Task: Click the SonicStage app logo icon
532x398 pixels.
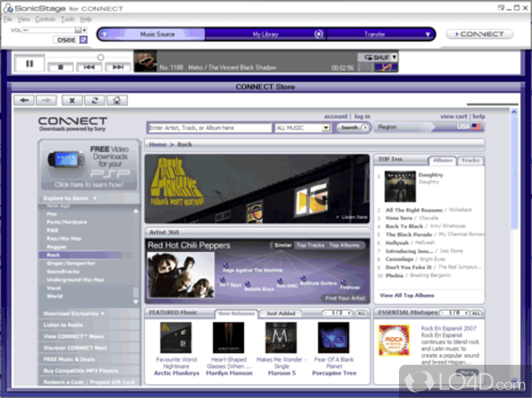Action: click(x=8, y=8)
